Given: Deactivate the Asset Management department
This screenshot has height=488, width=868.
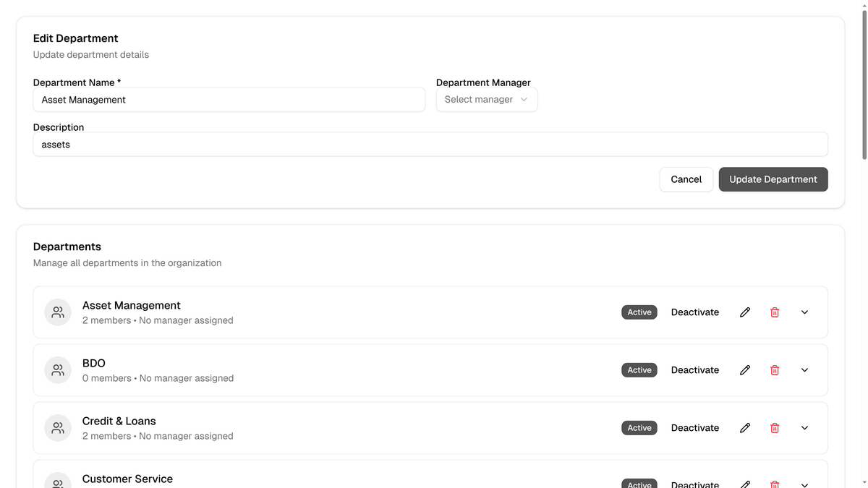Looking at the screenshot, I should click(695, 312).
